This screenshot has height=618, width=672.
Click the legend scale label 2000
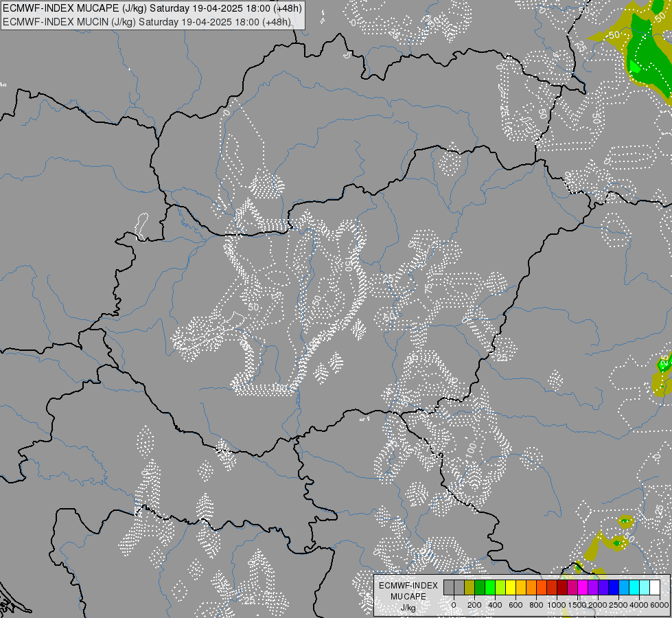(598, 605)
